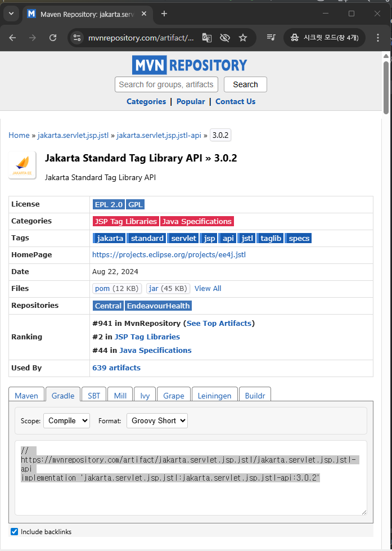Select the Leiningen tab

pyautogui.click(x=214, y=395)
